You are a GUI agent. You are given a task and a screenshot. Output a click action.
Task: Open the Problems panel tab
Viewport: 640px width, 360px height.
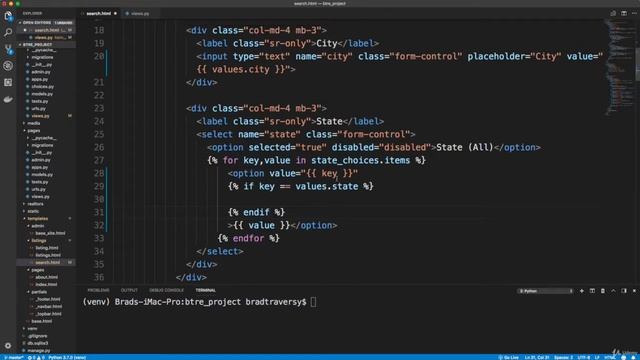coord(98,290)
